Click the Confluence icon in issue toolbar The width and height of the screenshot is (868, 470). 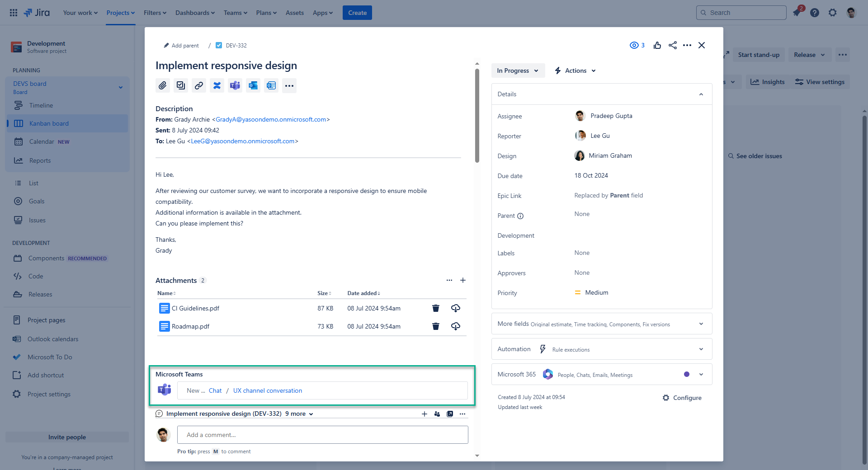(x=217, y=85)
